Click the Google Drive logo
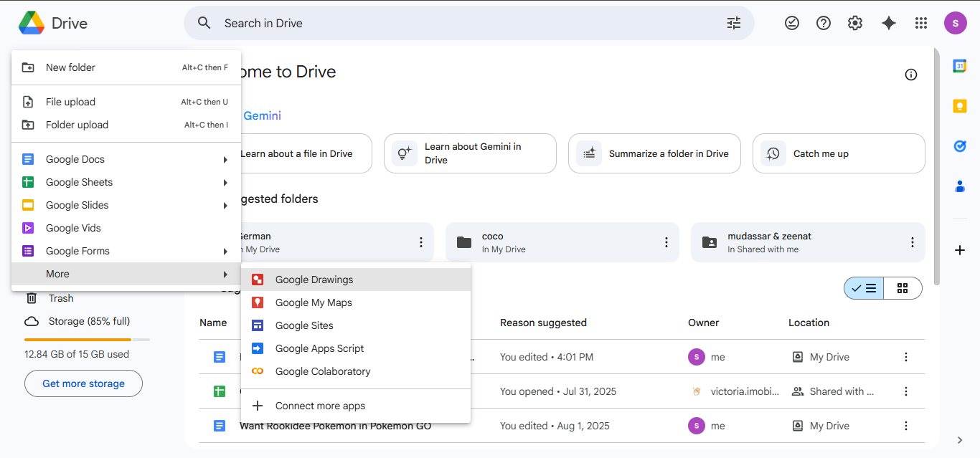The height and width of the screenshot is (458, 980). point(32,23)
